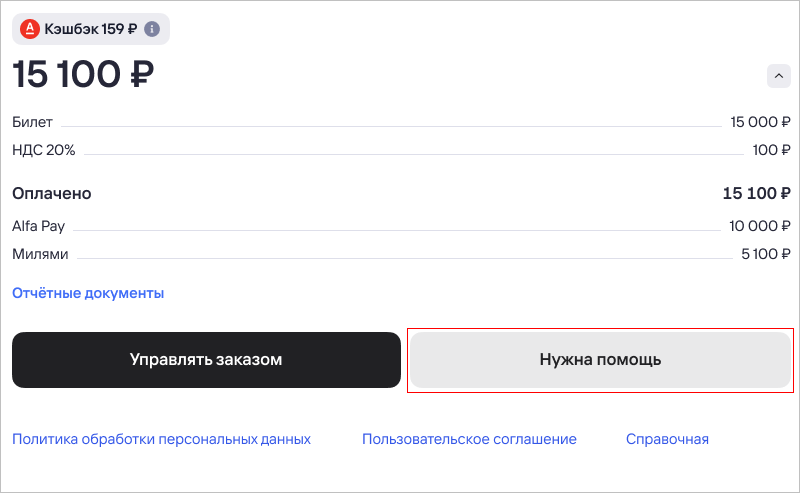Open the "Пользовательское соглашение" link
Screen dimensions: 800x493
click(x=469, y=439)
